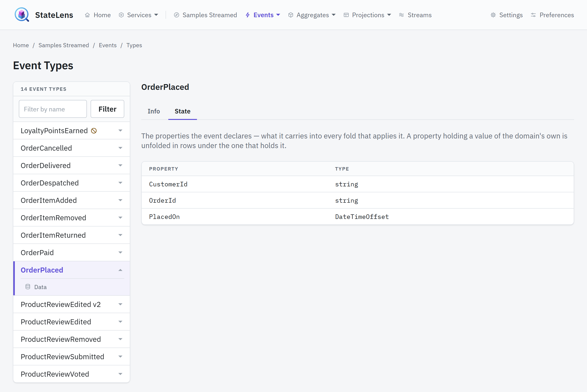
Task: Click the DateTimeOffset type cell
Action: point(362,217)
